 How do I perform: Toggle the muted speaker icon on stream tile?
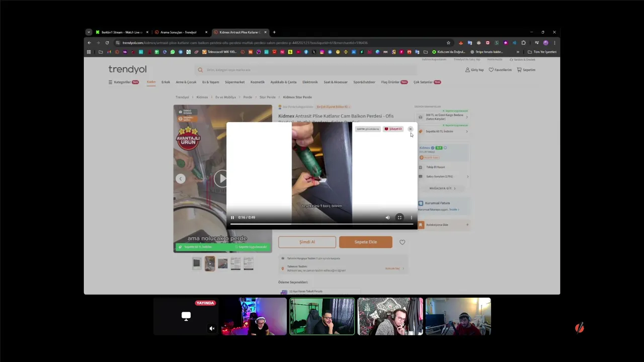212,328
